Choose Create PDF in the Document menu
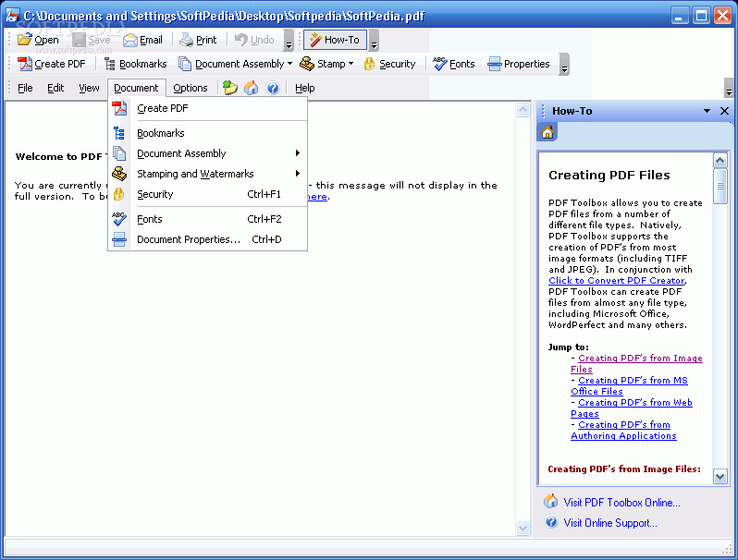 [x=208, y=108]
